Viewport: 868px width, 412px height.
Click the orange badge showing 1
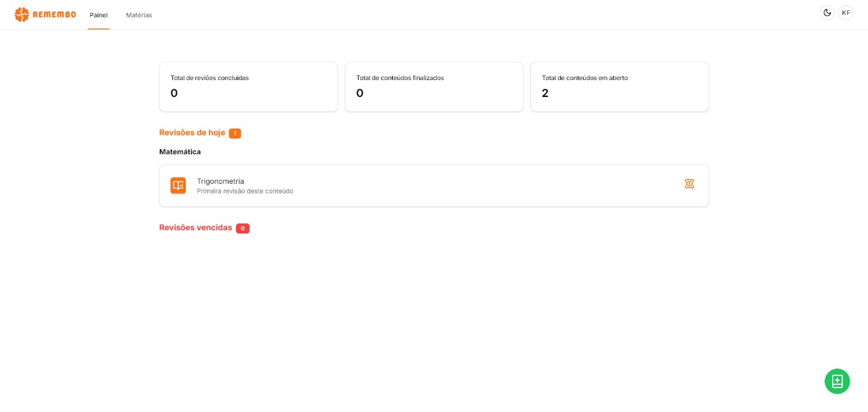click(x=235, y=134)
